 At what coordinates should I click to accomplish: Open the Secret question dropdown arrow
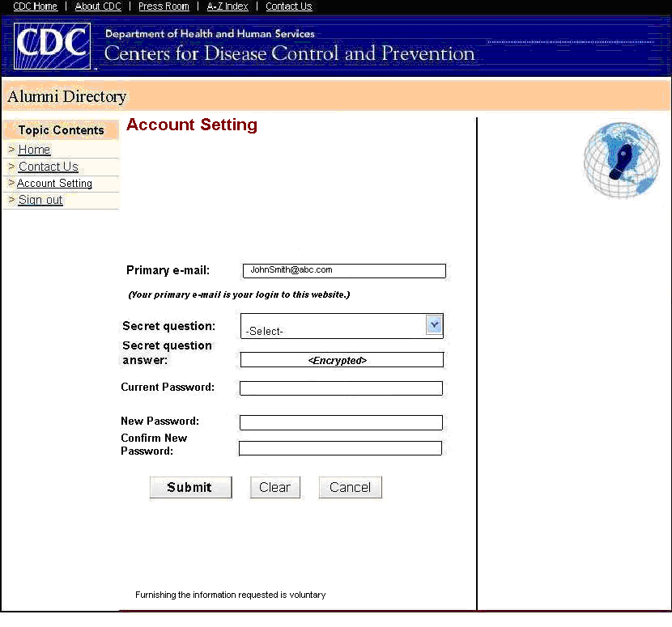[x=434, y=325]
